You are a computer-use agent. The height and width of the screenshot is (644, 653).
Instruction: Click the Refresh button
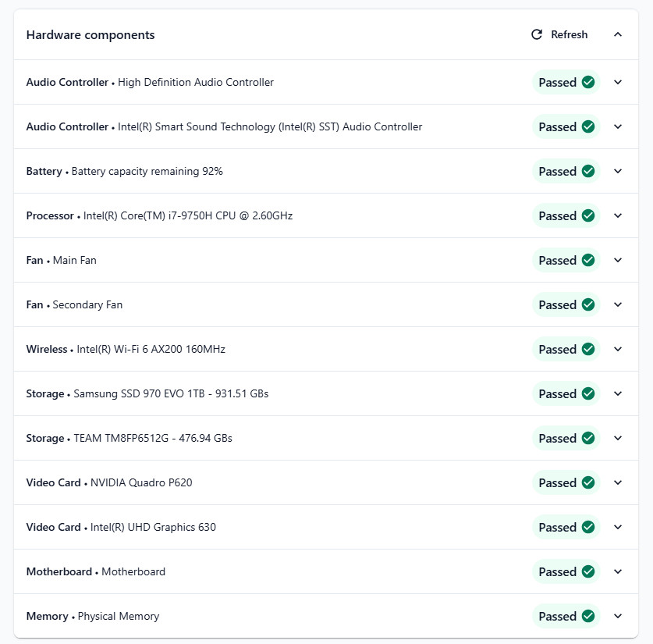pyautogui.click(x=559, y=34)
